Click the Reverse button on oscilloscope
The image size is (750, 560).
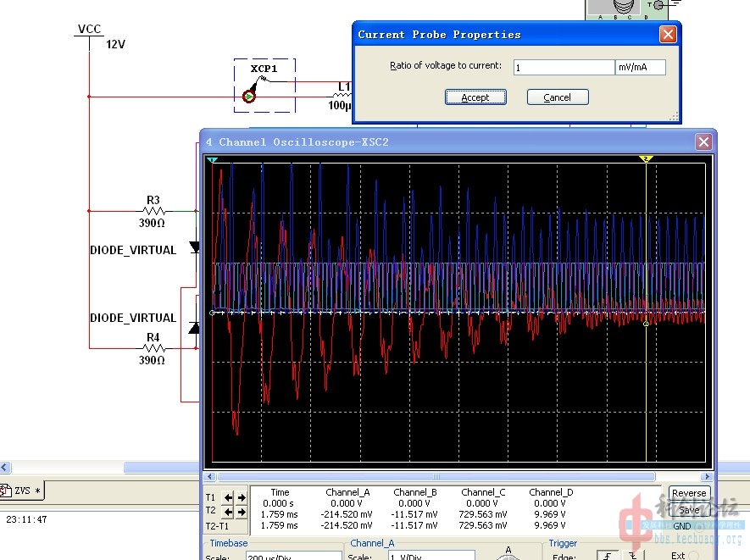tap(689, 493)
